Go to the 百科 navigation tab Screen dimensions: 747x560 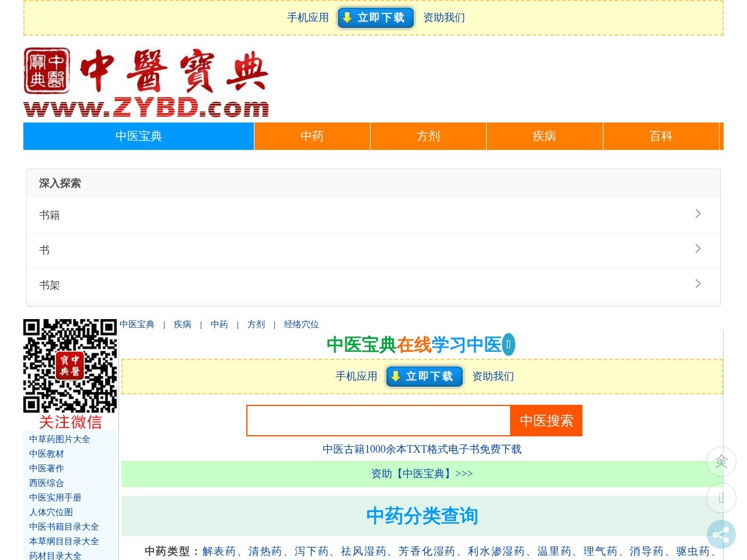(661, 136)
